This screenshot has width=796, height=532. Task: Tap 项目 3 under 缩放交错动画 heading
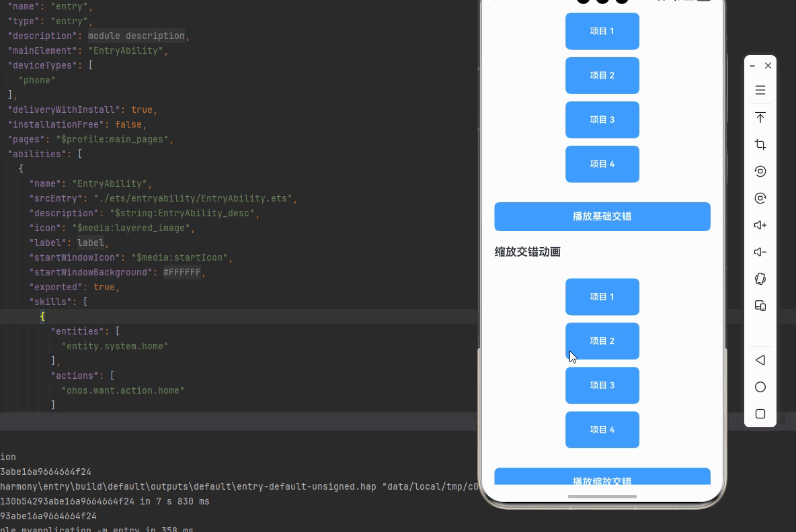[602, 386]
